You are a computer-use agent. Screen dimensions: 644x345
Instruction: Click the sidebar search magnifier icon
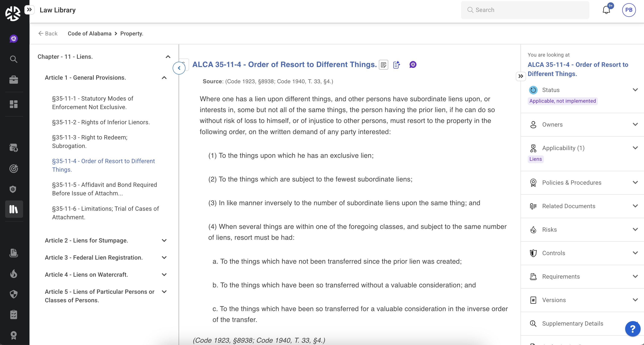(13, 59)
